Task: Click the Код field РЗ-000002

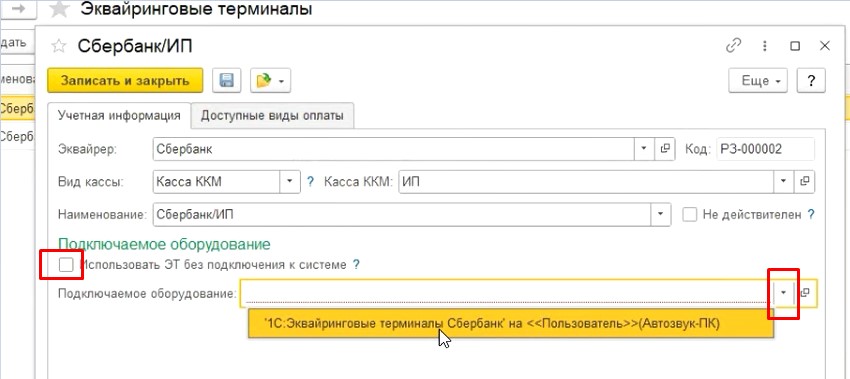Action: coord(765,149)
